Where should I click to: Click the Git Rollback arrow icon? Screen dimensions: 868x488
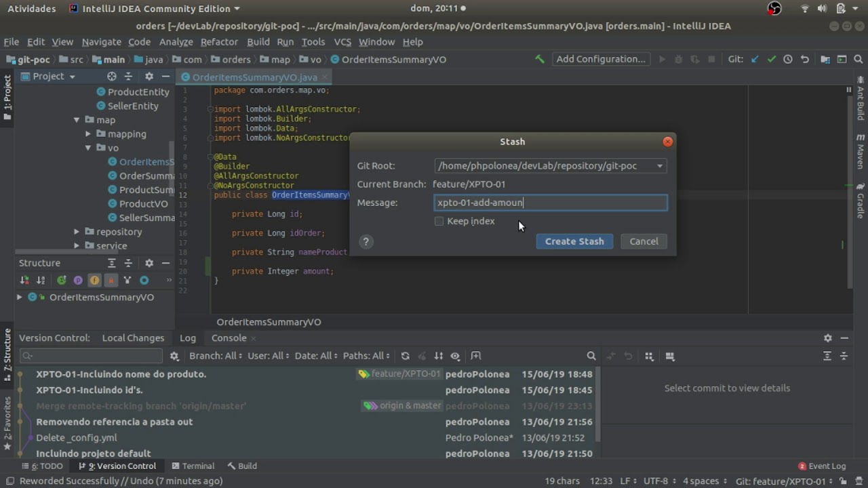point(805,59)
